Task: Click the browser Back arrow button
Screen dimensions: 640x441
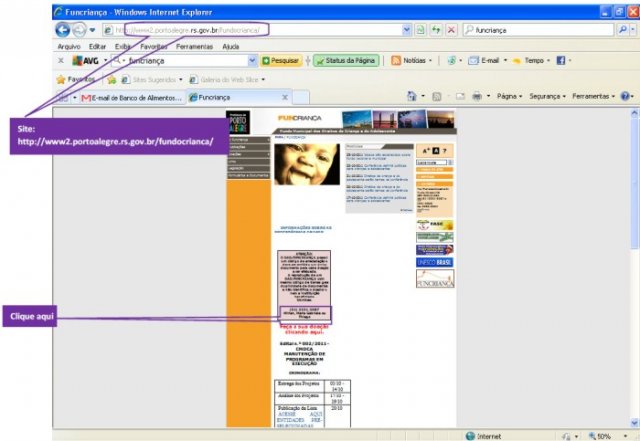Action: tap(64, 30)
